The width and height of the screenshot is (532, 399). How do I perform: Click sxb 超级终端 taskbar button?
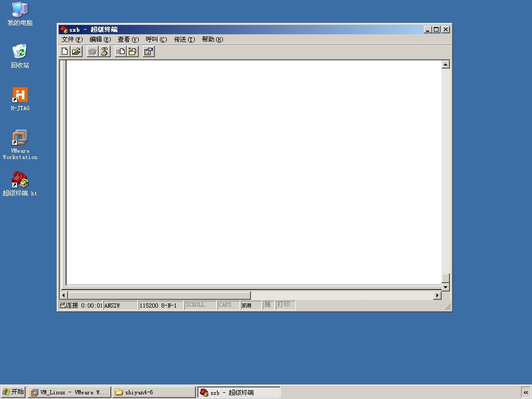239,392
